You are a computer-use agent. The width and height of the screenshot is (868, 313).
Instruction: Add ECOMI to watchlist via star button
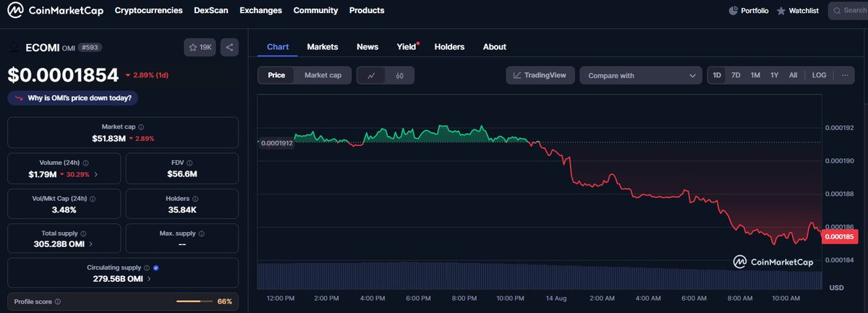point(200,48)
